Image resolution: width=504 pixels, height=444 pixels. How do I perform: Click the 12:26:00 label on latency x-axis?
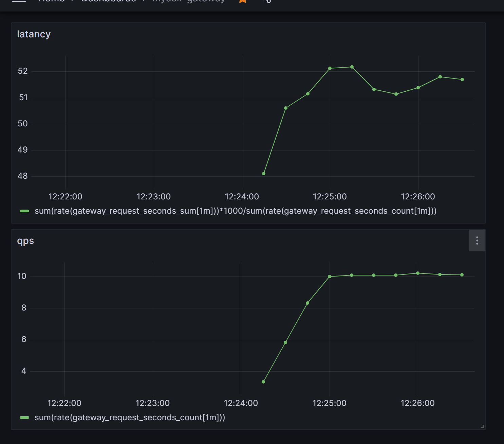click(418, 197)
